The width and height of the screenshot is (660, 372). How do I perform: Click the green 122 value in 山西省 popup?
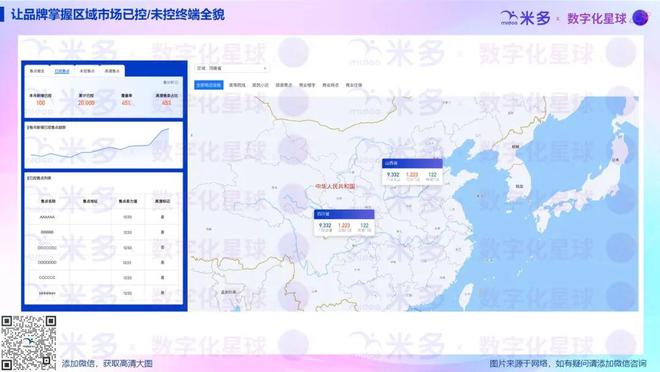(x=432, y=175)
